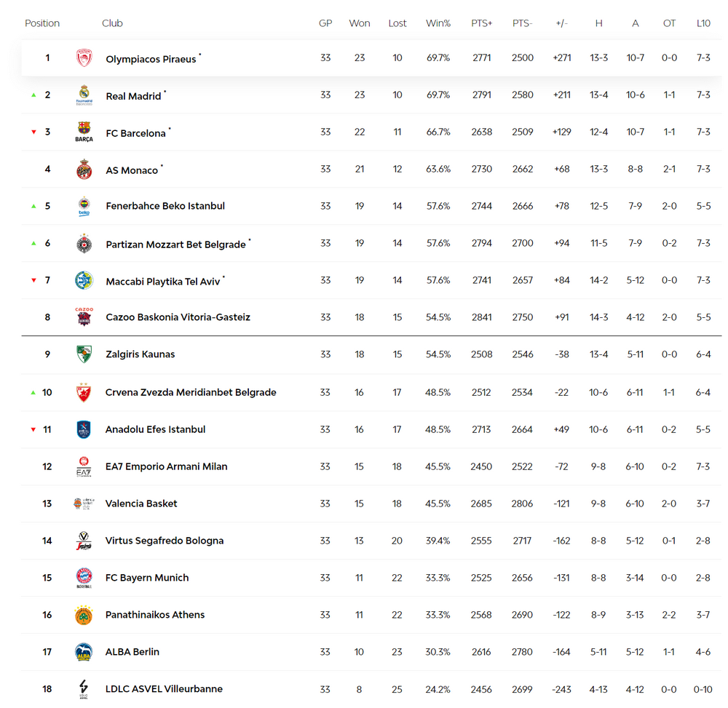The width and height of the screenshot is (728, 708).
Task: Click the Real Madrid crest icon
Action: (x=84, y=95)
